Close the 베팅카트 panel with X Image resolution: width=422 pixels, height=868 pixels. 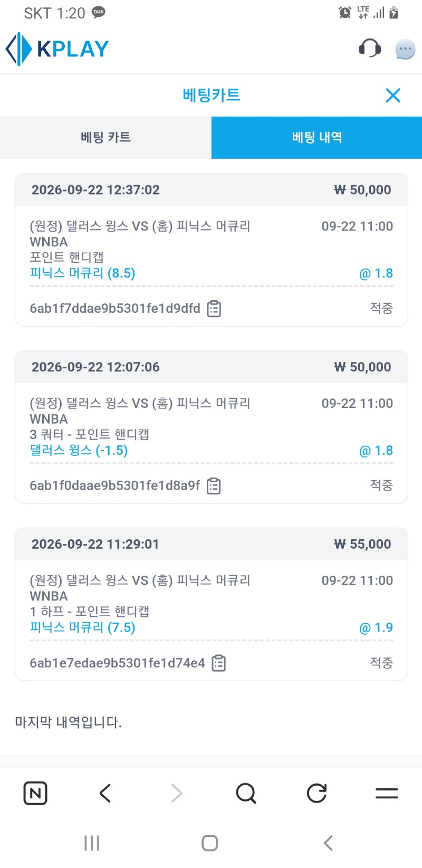point(393,96)
